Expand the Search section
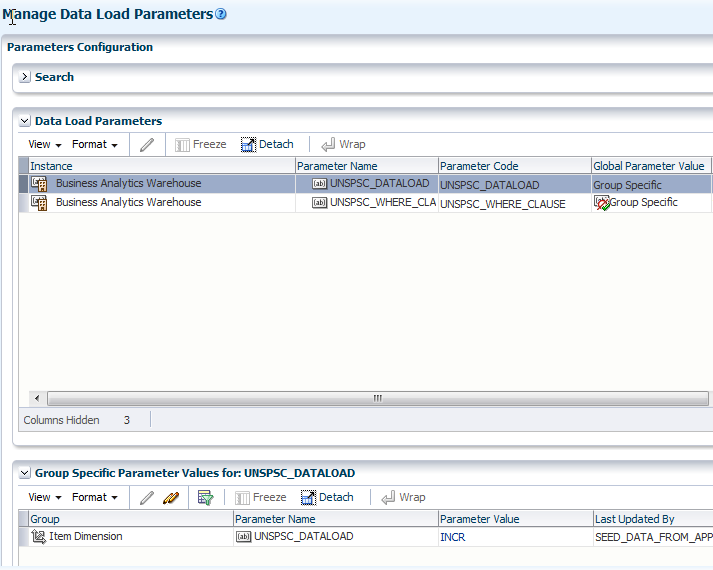 (x=25, y=77)
